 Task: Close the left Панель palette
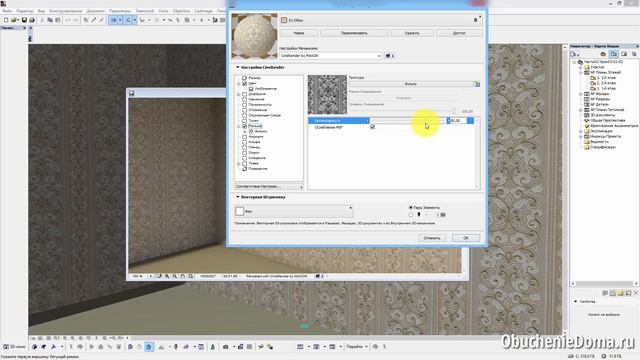[24, 28]
